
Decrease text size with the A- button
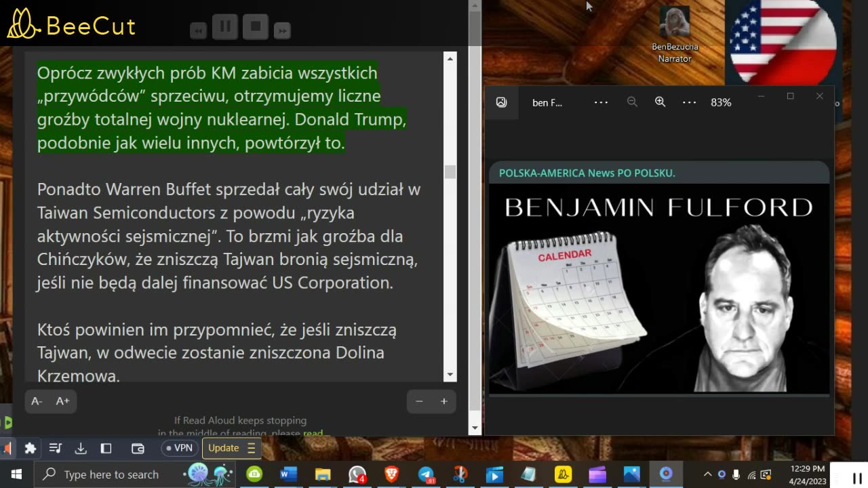tap(37, 401)
